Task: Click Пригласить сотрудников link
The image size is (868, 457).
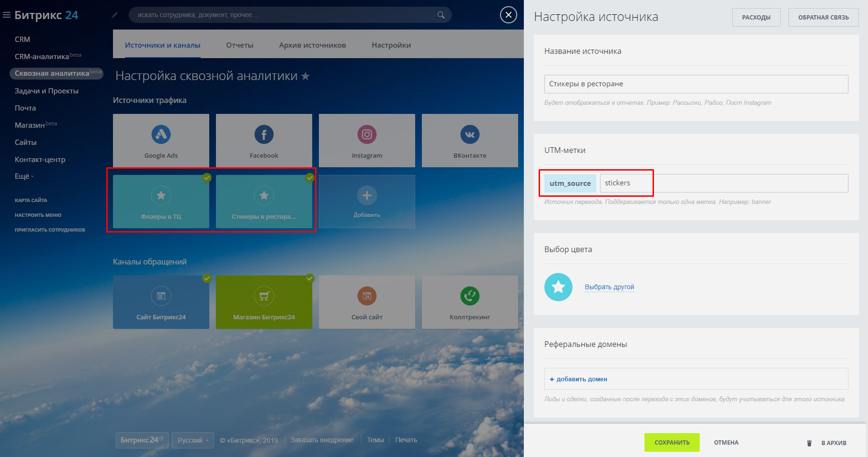Action: click(x=50, y=230)
